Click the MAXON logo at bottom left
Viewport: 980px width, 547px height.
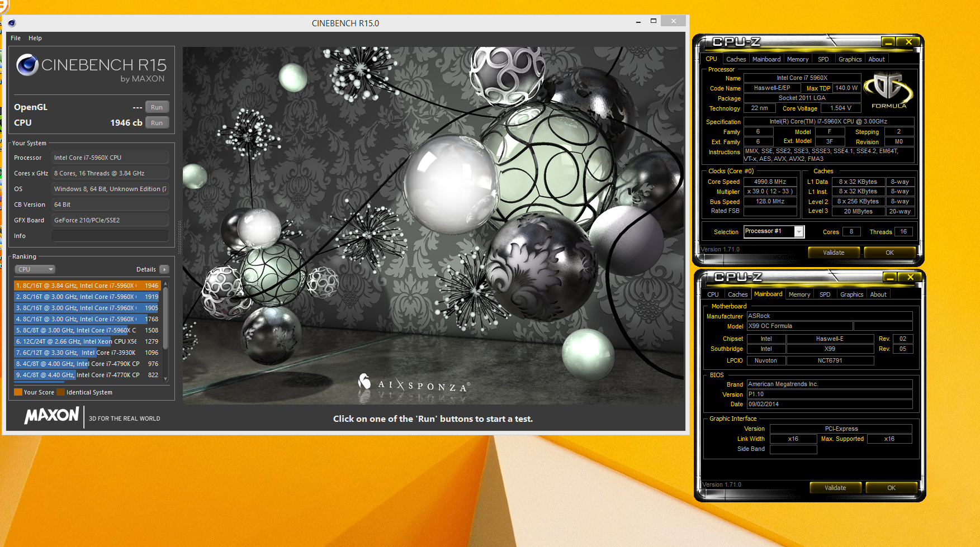click(x=52, y=415)
